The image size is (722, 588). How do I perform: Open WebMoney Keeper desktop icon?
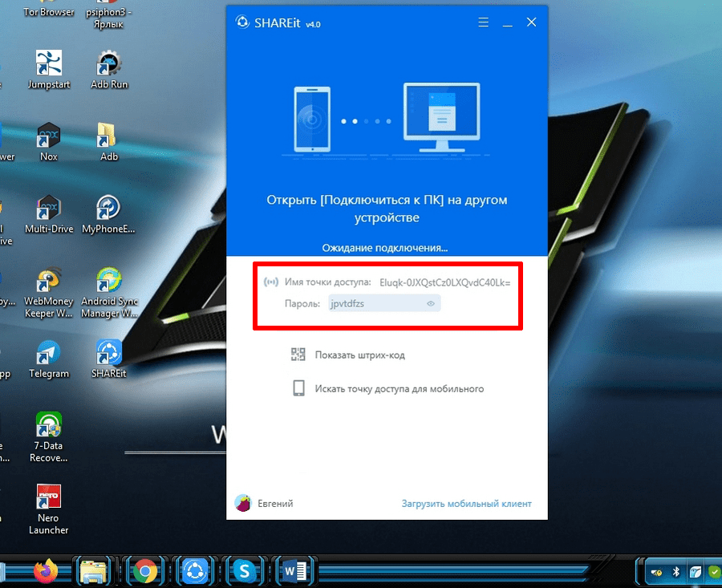[x=48, y=292]
